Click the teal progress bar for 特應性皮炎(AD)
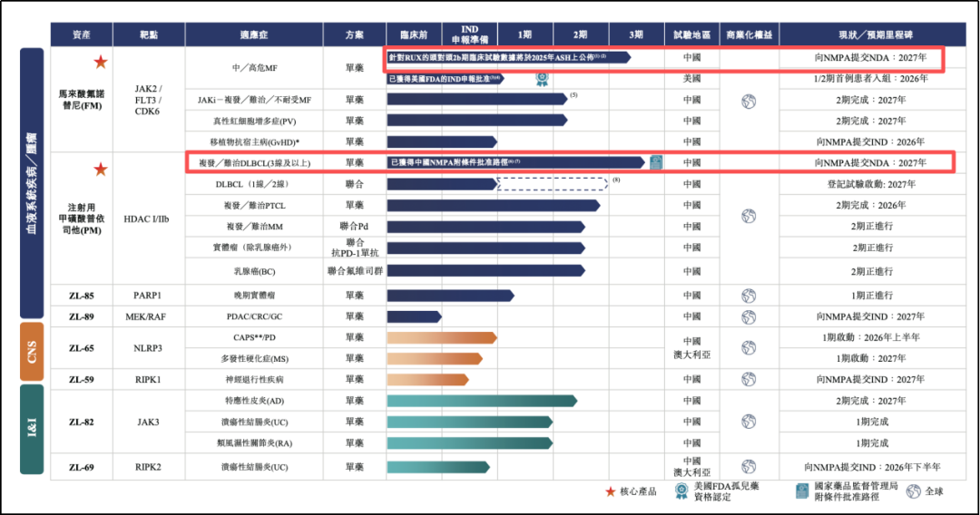This screenshot has width=980, height=515. click(x=481, y=401)
